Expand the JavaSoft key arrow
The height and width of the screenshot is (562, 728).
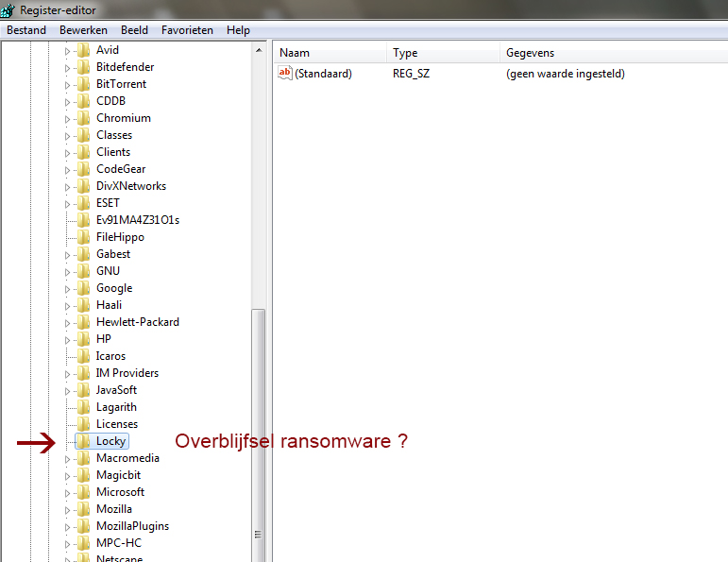pos(67,391)
